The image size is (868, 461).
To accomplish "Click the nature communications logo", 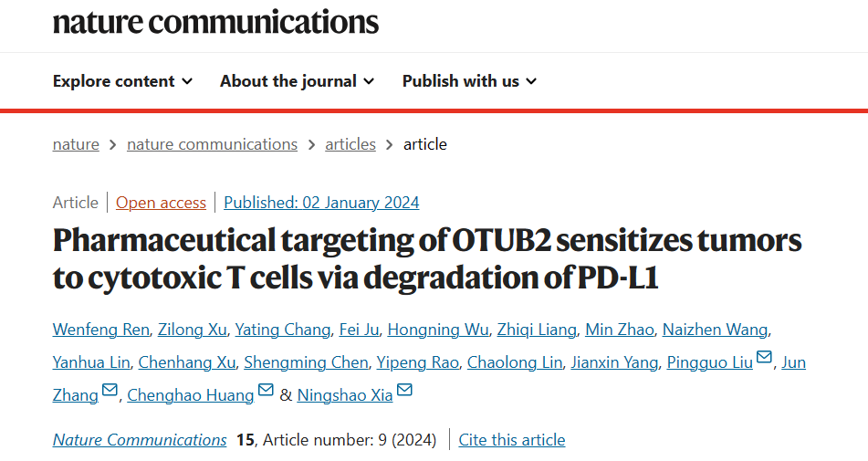I will click(x=216, y=22).
